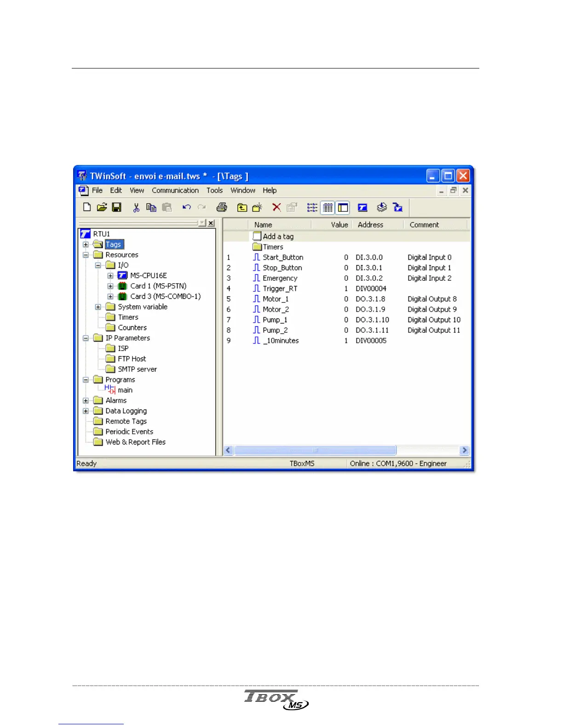The image size is (563, 728).
Task: Expand the Tags folder node
Action: [x=86, y=245]
